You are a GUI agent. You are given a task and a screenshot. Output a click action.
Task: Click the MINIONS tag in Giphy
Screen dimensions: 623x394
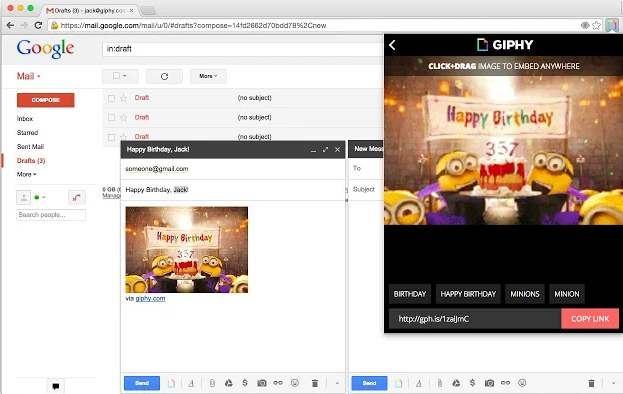[525, 294]
